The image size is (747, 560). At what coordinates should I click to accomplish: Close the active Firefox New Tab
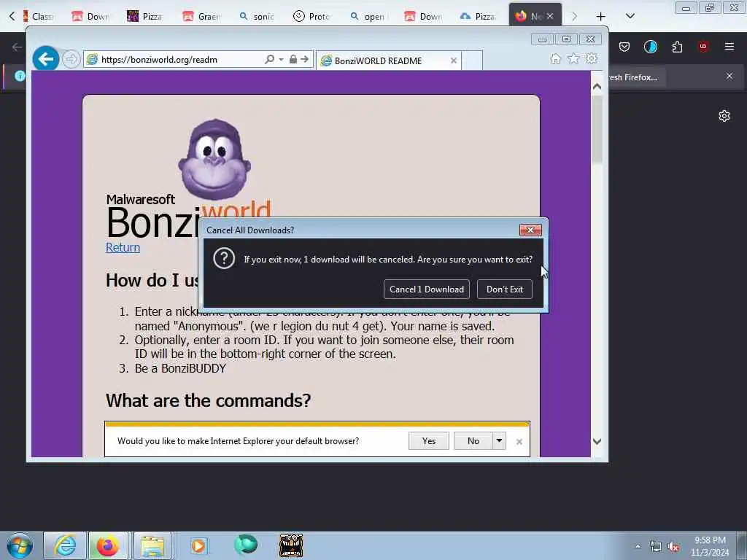pos(550,16)
